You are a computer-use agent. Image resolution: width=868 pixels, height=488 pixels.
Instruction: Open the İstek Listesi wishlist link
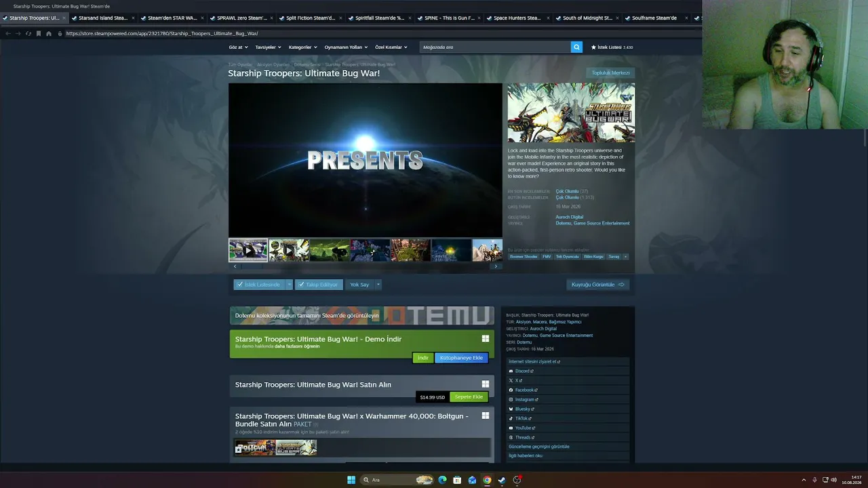(612, 47)
